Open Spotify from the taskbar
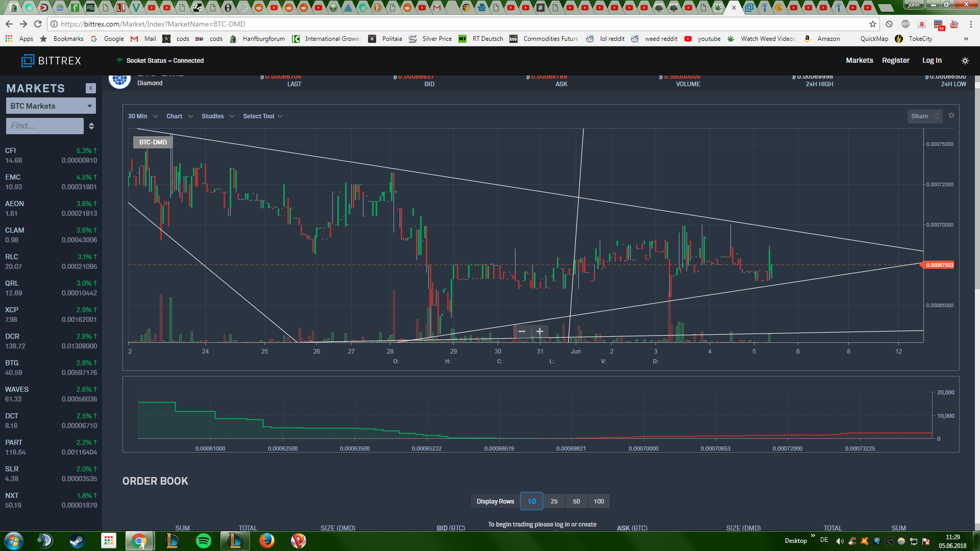 [204, 541]
